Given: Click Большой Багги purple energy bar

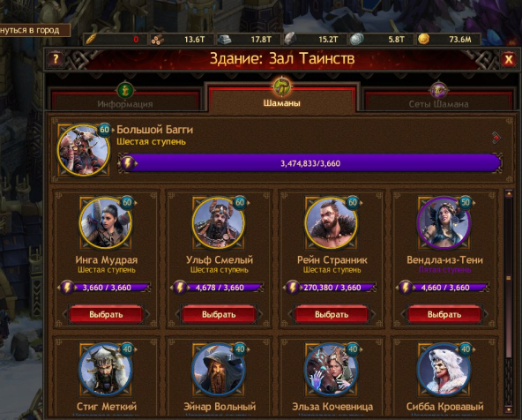Looking at the screenshot, I should (309, 163).
